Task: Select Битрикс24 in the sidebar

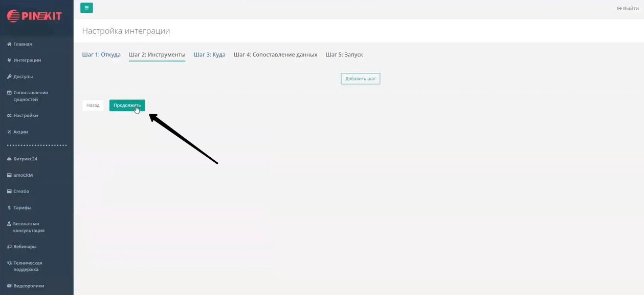Action: pyautogui.click(x=25, y=159)
